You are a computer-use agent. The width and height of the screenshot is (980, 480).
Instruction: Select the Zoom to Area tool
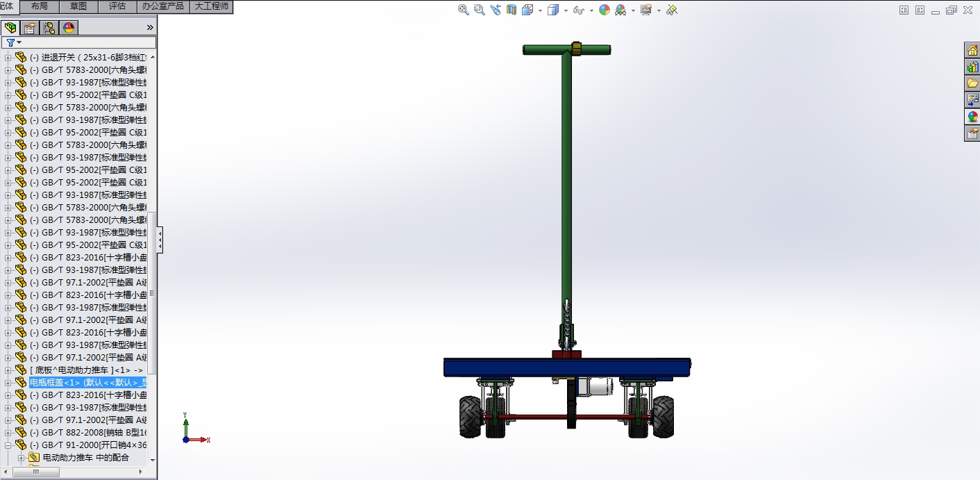[479, 10]
